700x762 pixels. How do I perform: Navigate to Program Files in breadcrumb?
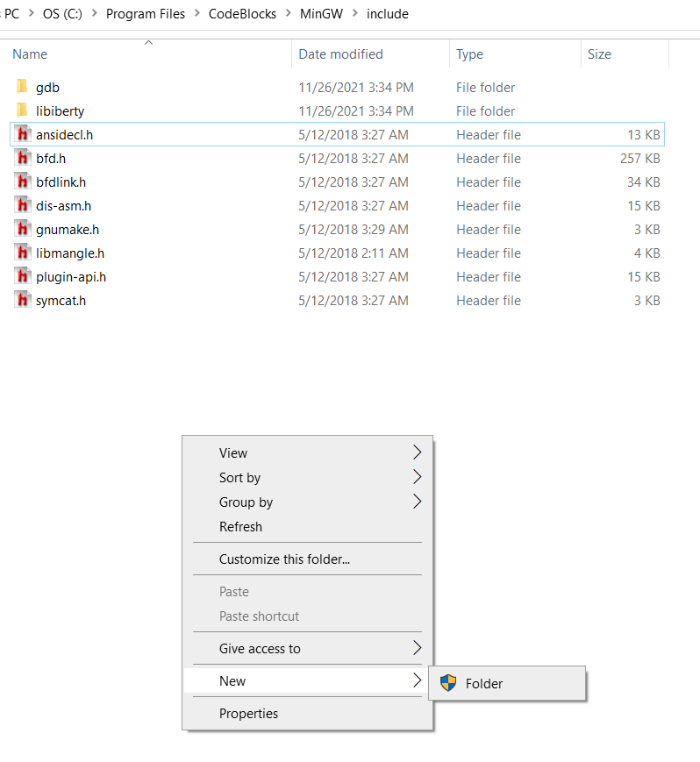[x=146, y=14]
